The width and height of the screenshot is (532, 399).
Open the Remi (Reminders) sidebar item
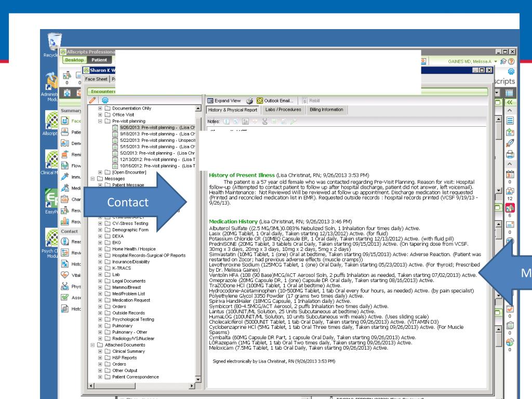pyautogui.click(x=71, y=154)
